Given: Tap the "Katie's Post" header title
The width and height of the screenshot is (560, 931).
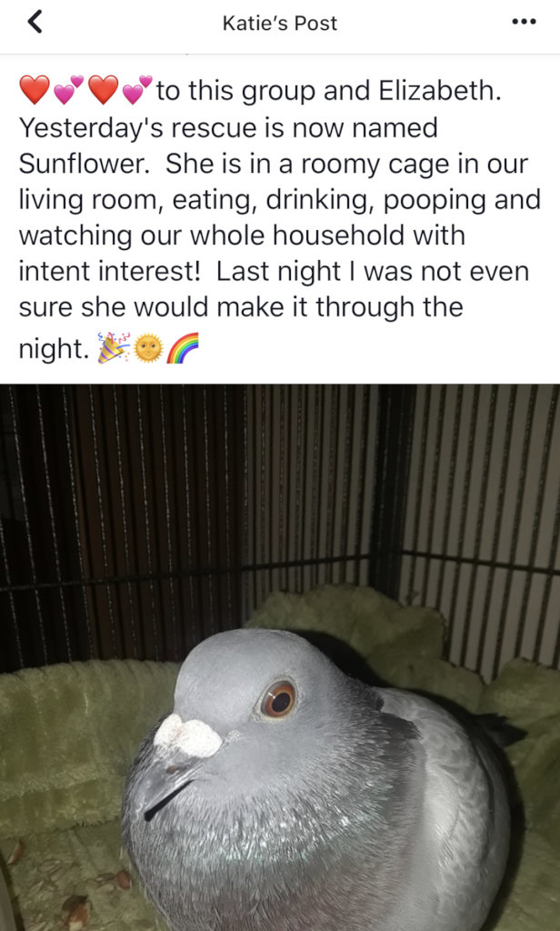Looking at the screenshot, I should pyautogui.click(x=280, y=23).
